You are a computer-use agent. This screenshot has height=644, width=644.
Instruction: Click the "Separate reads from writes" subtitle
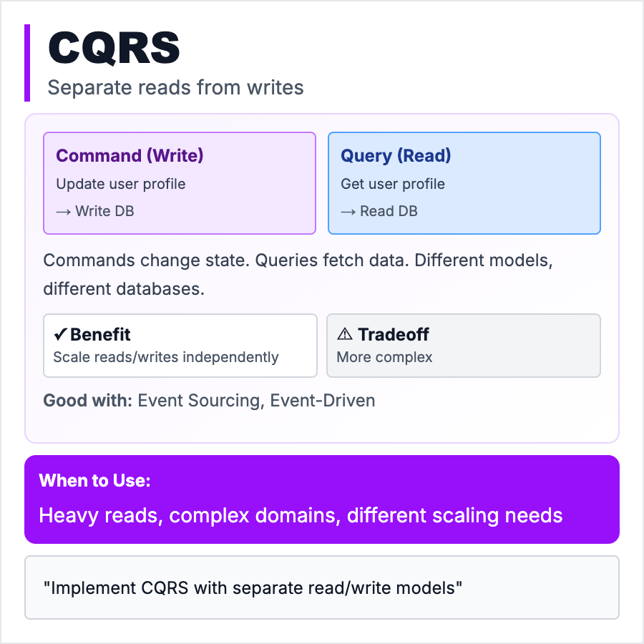[x=175, y=88]
